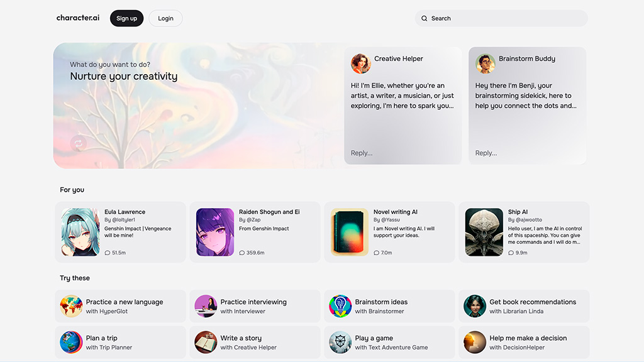Click Interviewer avatar icon
This screenshot has width=644, height=362.
pos(206,306)
